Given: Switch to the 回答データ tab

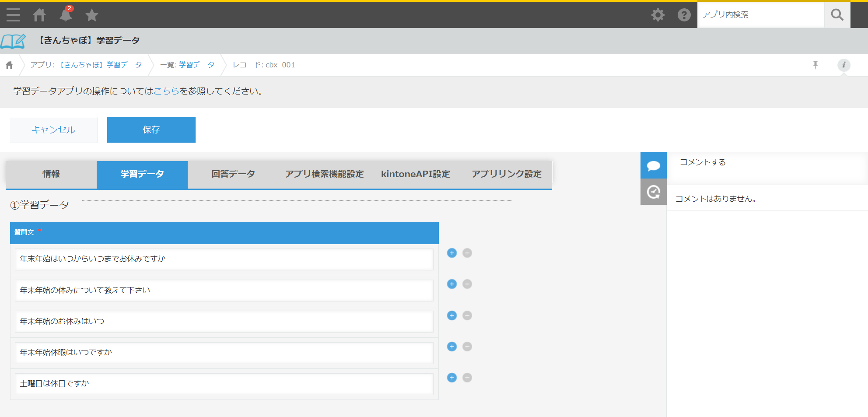Looking at the screenshot, I should [x=233, y=174].
